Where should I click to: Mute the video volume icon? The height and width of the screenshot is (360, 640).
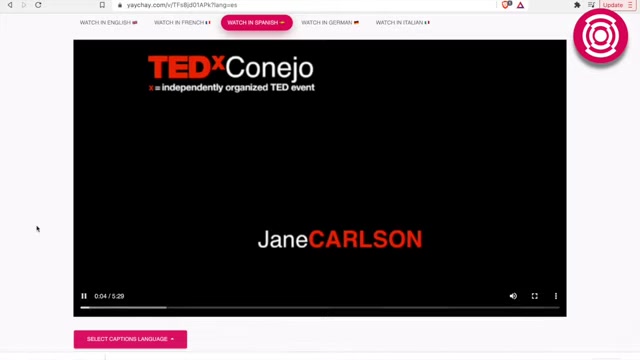tap(513, 296)
